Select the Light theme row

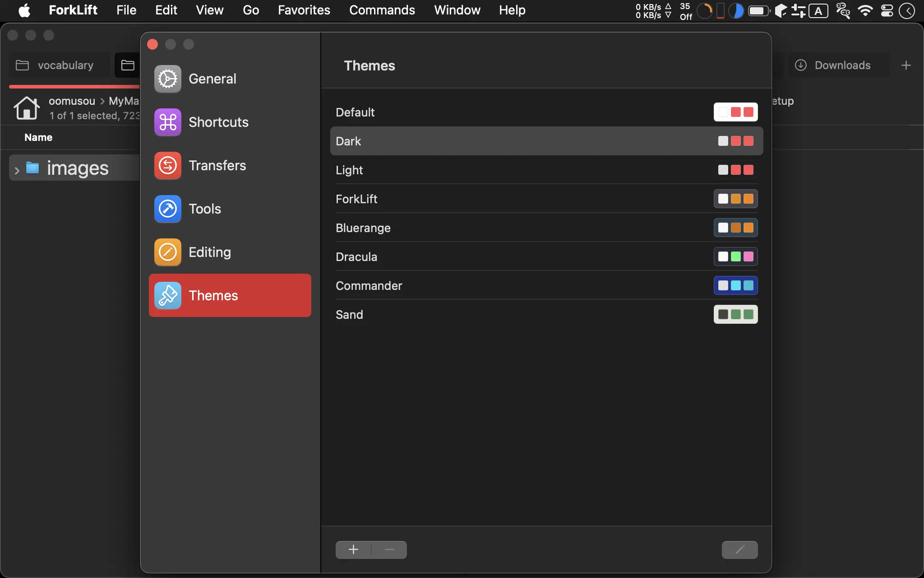[x=546, y=170]
